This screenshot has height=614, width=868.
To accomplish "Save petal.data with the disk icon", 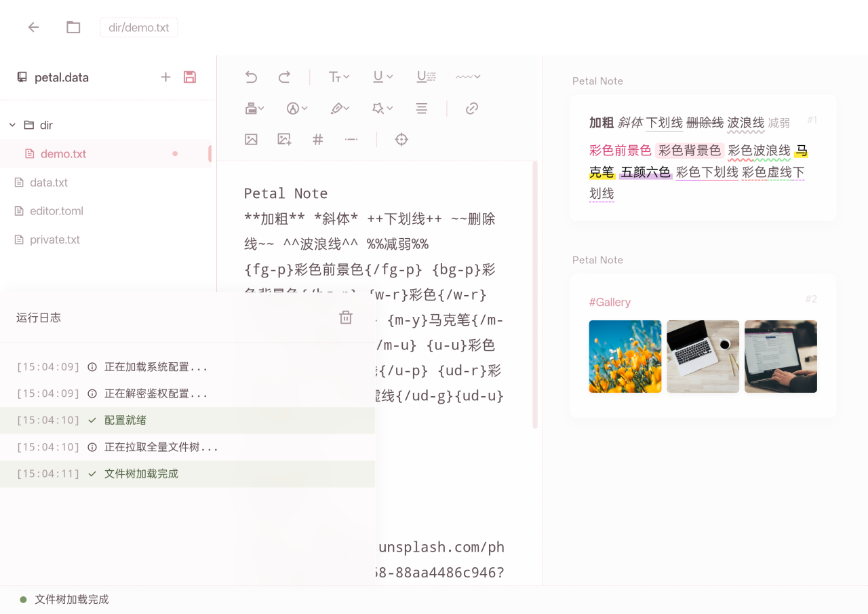I will click(x=189, y=77).
